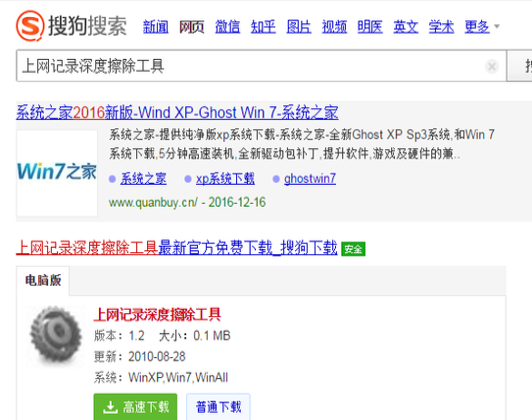This screenshot has height=420, width=532.
Task: Open 上网记录深度擦除工具 搜狗下载 result title
Action: [176, 248]
